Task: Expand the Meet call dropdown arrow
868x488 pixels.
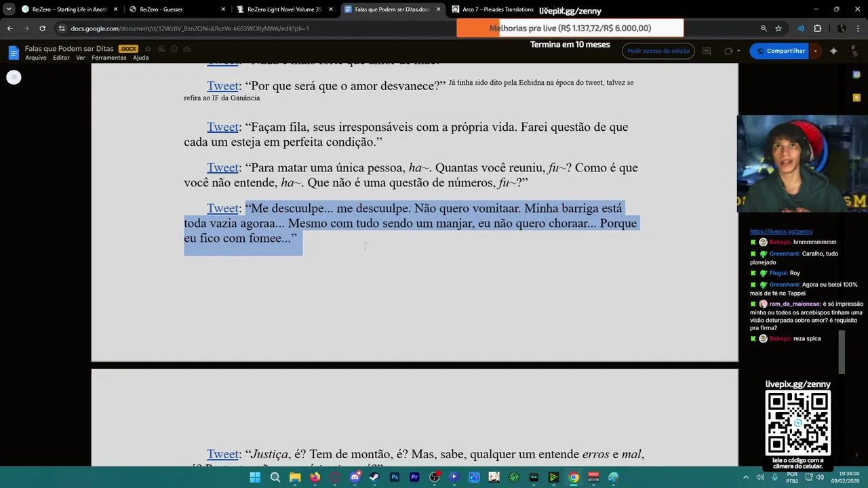Action: click(740, 51)
